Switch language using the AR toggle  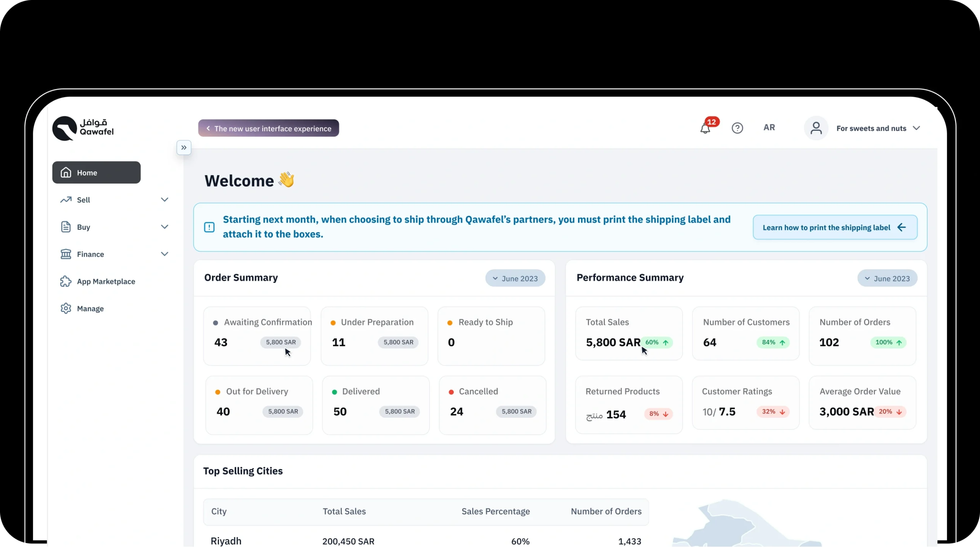pos(769,128)
